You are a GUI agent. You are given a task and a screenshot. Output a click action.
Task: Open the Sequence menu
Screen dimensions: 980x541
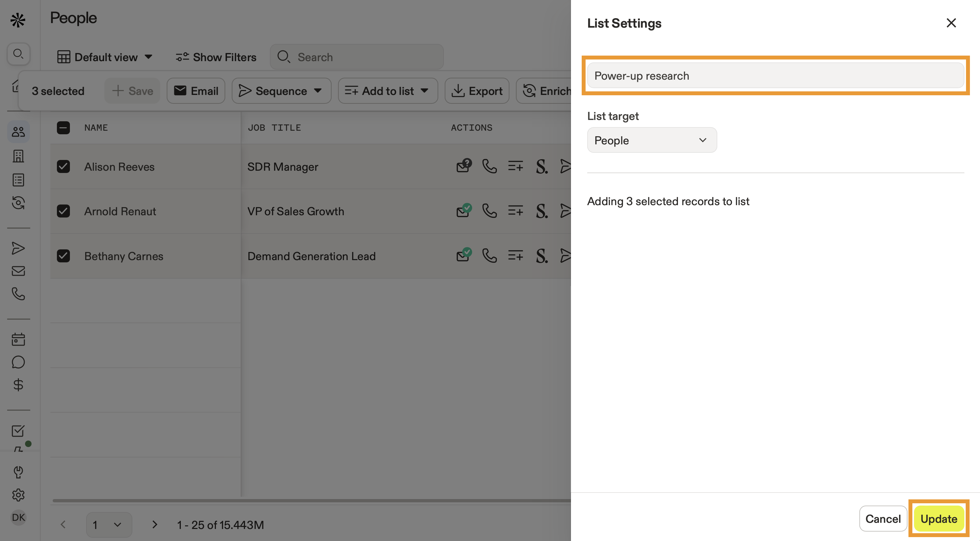281,91
